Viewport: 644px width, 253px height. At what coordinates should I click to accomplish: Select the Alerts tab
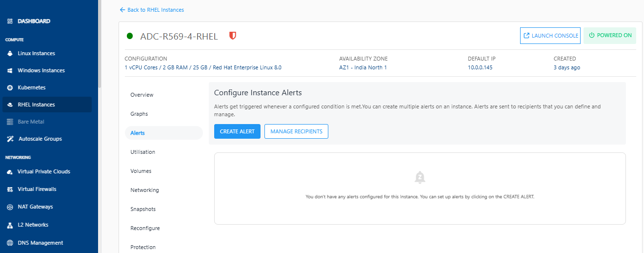[164, 133]
